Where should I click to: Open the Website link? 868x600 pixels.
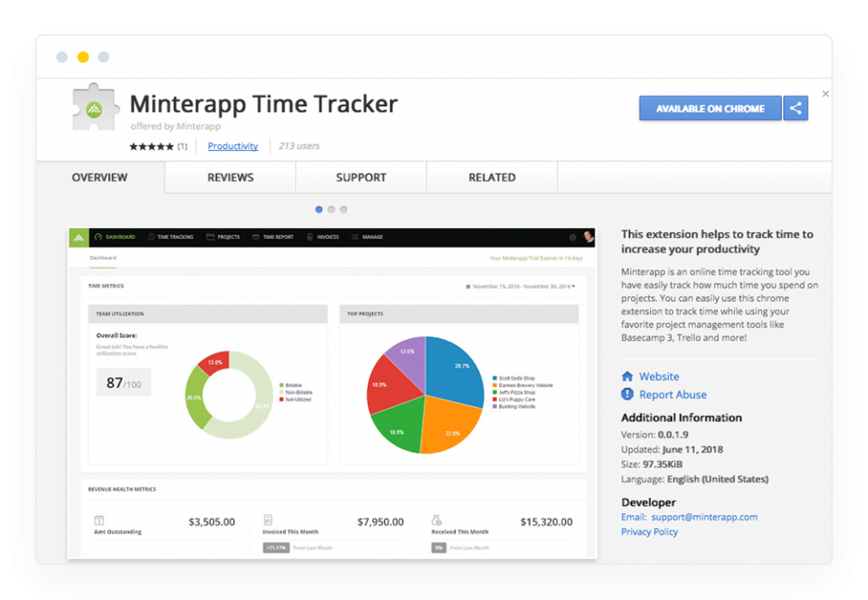(x=659, y=376)
